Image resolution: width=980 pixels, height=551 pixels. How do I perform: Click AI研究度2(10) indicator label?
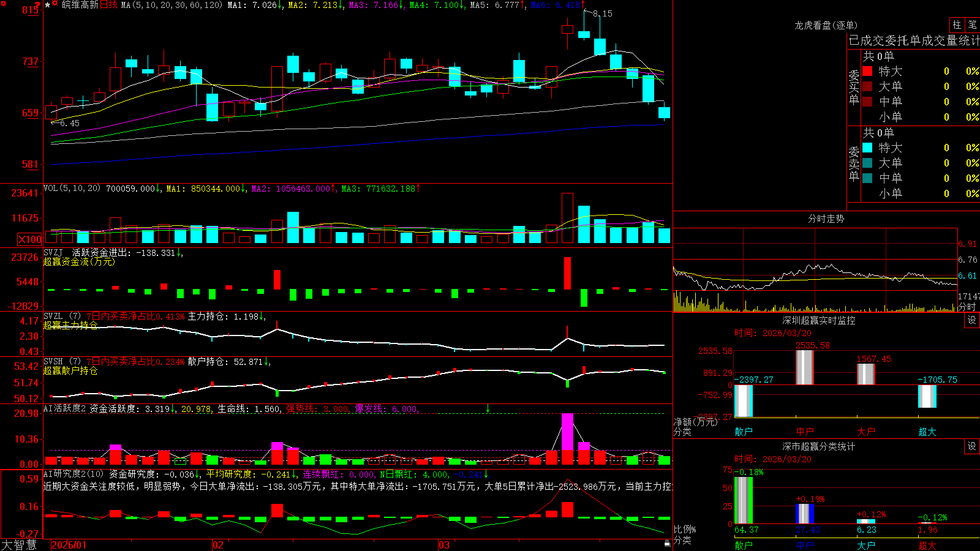click(73, 474)
